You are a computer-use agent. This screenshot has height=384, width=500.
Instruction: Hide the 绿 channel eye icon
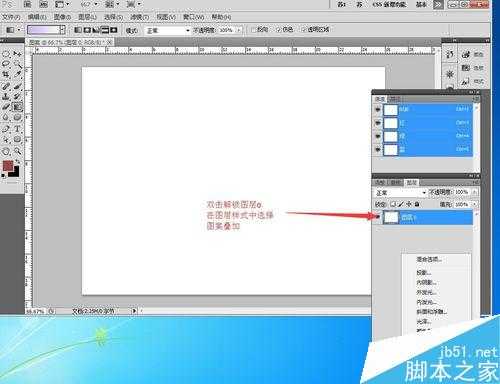378,136
